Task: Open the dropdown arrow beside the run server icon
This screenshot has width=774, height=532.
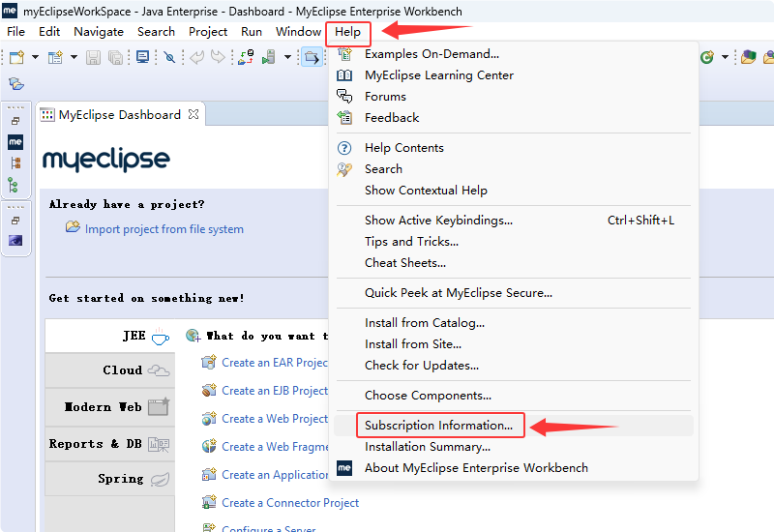Action: 287,57
